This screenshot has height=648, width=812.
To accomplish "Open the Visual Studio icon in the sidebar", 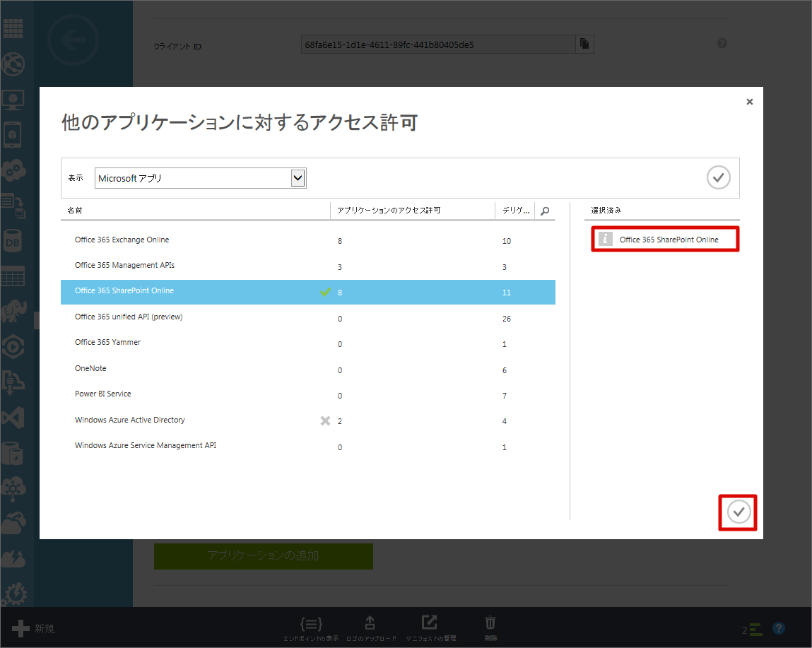I will [13, 418].
